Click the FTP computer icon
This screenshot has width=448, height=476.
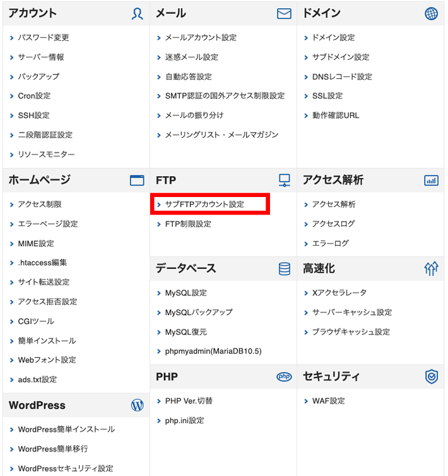pos(285,180)
